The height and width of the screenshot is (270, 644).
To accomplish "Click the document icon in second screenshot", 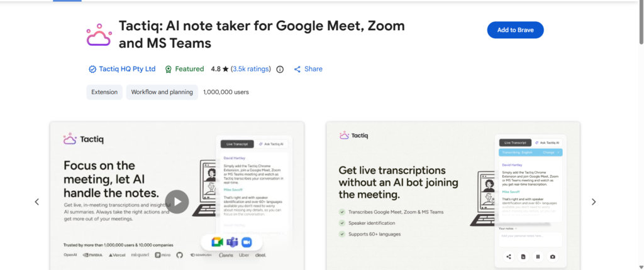I will 523,256.
